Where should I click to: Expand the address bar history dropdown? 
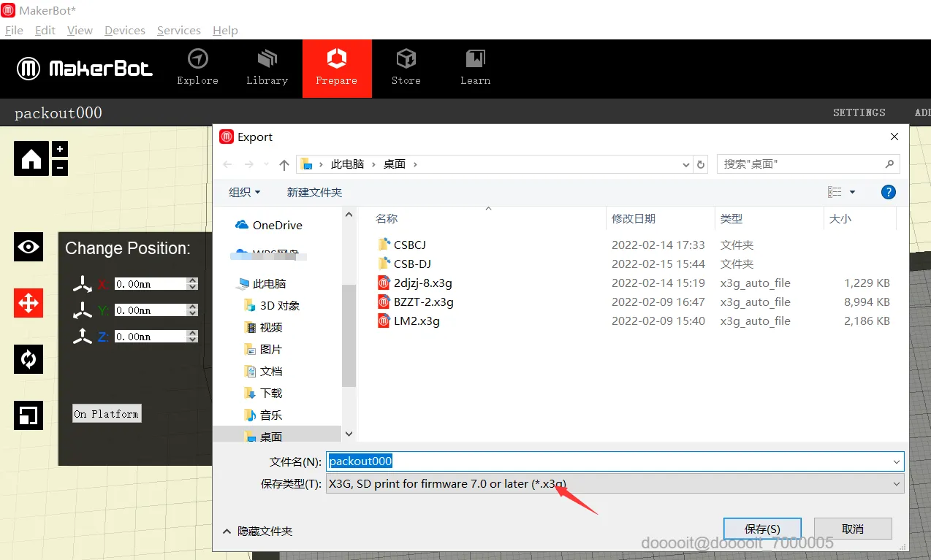point(685,164)
